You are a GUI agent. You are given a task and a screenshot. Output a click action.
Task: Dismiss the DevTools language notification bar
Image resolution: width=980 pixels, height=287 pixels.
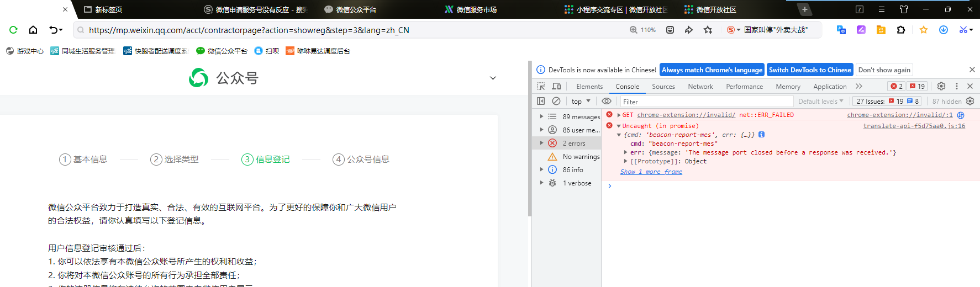pos(972,70)
